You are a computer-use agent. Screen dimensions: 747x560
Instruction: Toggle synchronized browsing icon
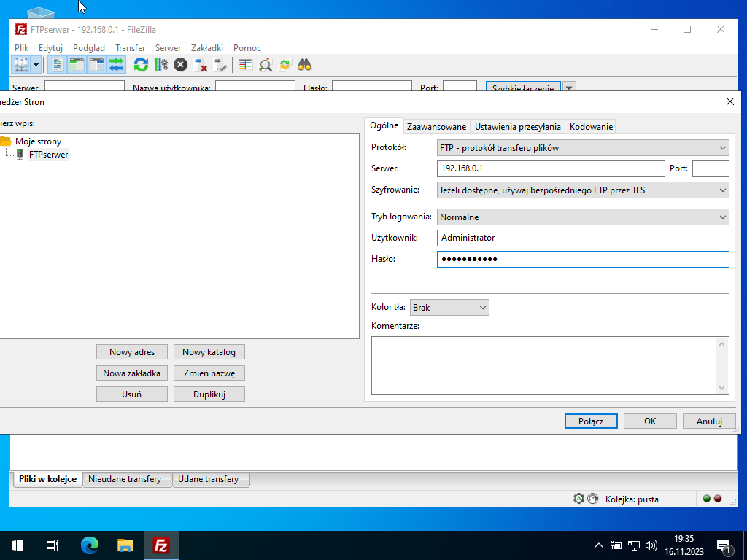coord(285,65)
